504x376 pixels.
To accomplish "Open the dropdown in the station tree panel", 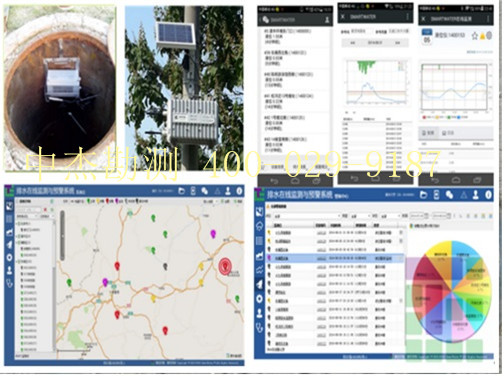I will (x=27, y=217).
